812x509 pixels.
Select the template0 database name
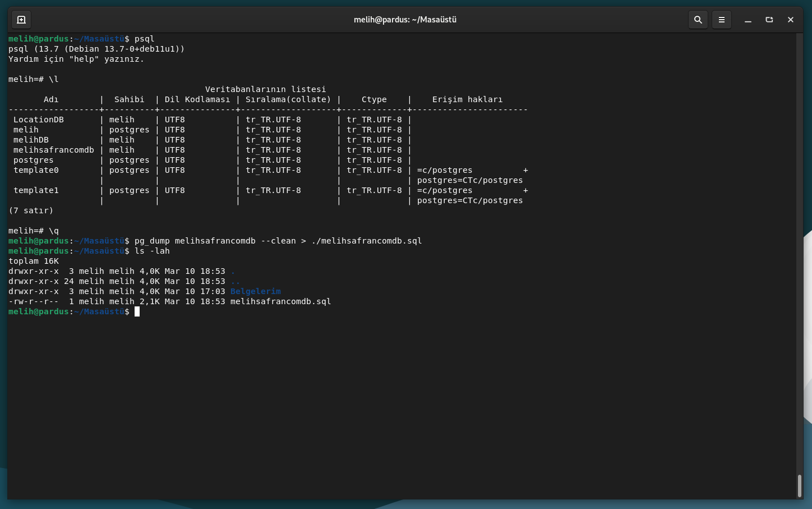[36, 170]
